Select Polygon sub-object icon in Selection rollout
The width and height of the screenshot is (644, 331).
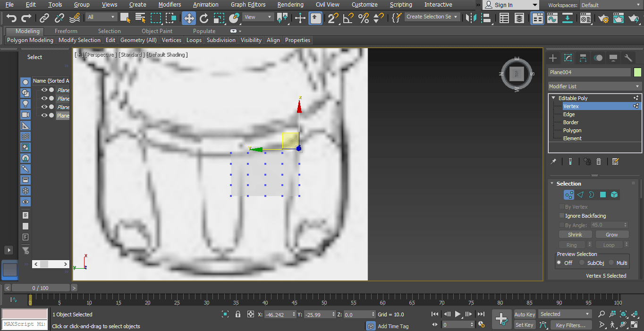click(603, 195)
